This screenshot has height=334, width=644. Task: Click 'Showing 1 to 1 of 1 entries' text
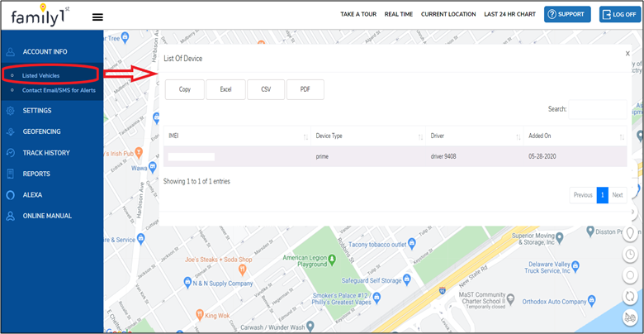click(197, 181)
